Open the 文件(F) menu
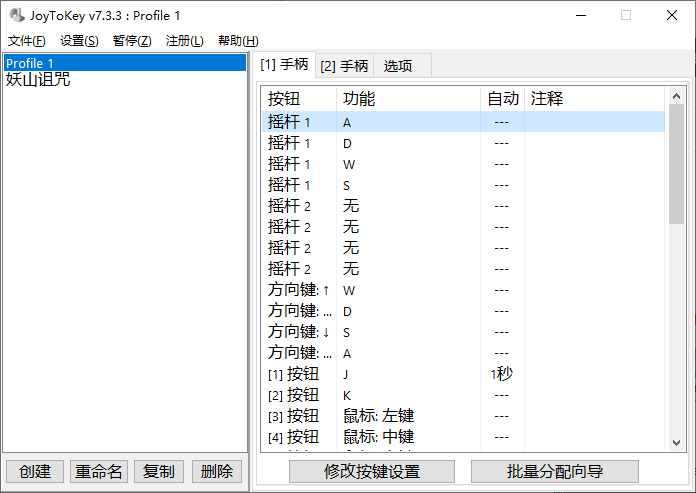This screenshot has height=493, width=696. (27, 41)
